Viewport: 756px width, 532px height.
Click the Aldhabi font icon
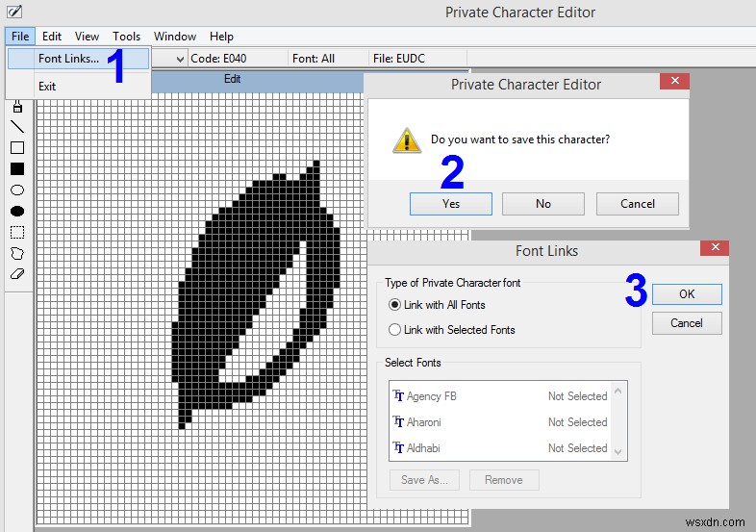pyautogui.click(x=398, y=448)
